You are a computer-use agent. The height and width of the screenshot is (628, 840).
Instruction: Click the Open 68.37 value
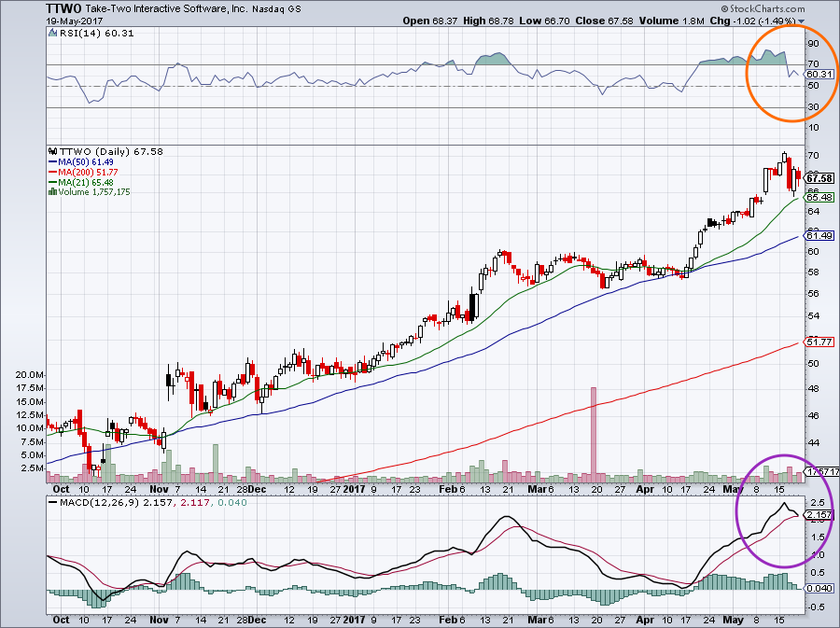click(x=429, y=21)
